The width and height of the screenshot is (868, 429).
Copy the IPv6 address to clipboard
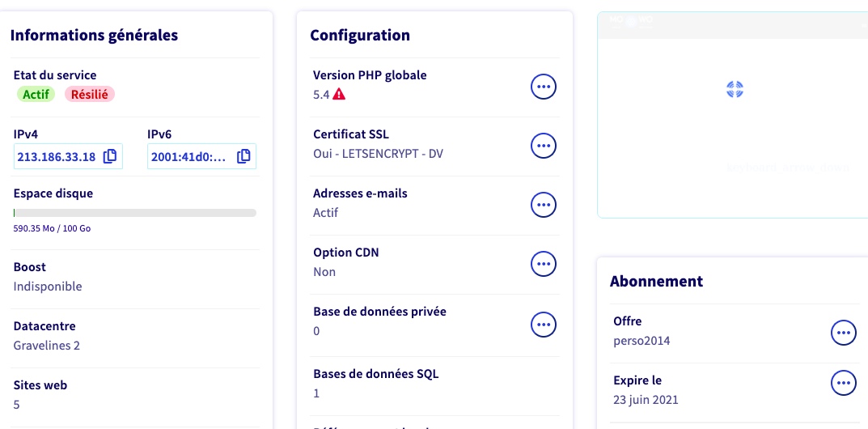pos(243,157)
